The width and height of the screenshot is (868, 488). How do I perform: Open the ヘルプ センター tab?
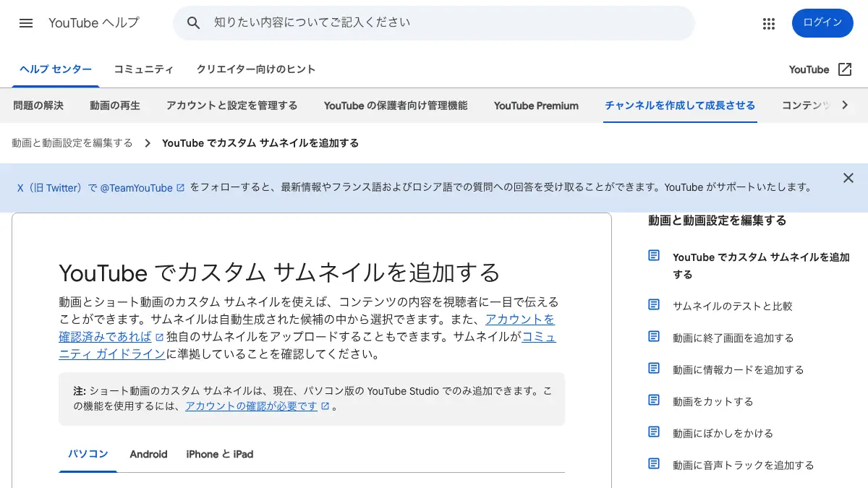point(56,69)
